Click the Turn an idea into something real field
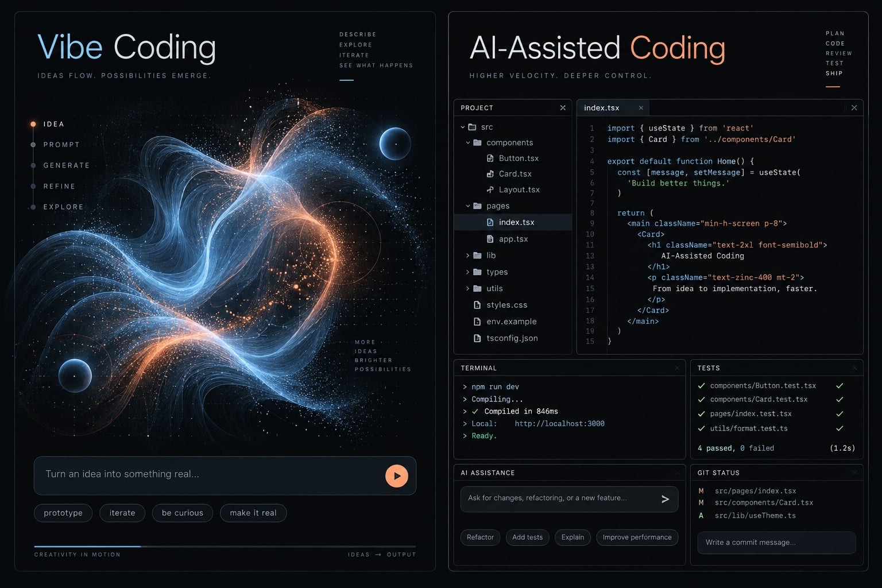The image size is (882, 588). (x=225, y=475)
